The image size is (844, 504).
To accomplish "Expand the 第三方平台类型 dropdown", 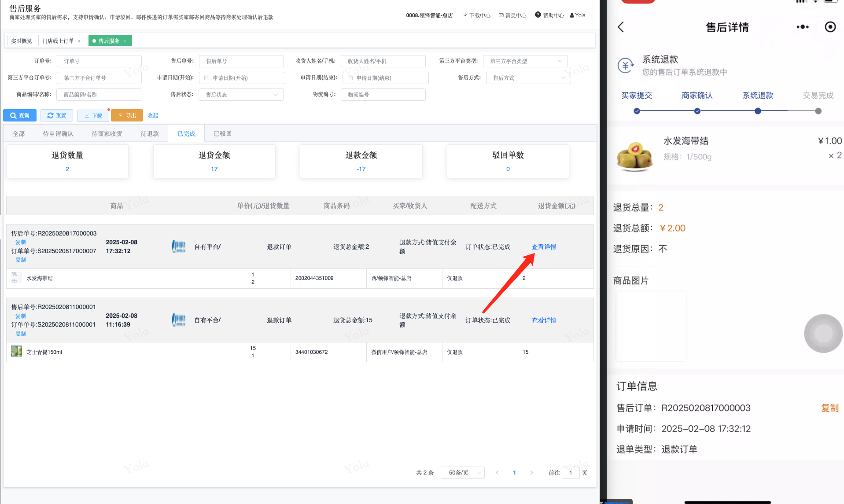I will pyautogui.click(x=525, y=61).
